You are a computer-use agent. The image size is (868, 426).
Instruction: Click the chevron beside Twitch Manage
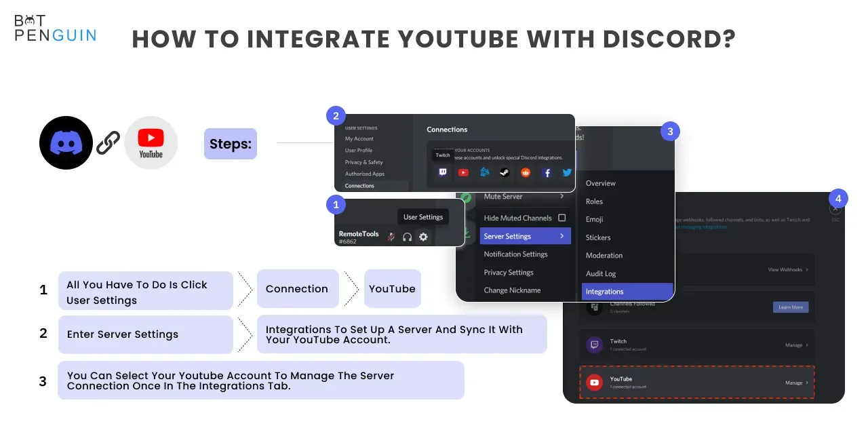[x=807, y=345]
